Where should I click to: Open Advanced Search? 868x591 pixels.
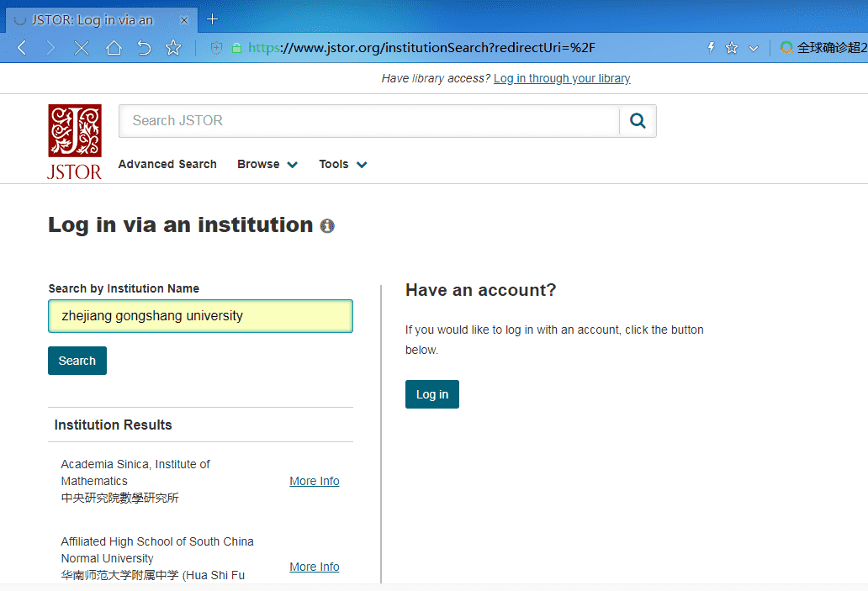coord(167,165)
